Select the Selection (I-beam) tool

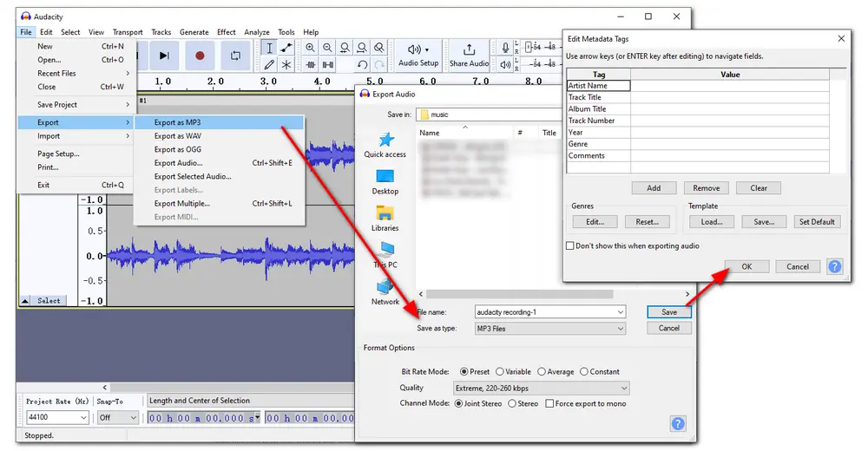(269, 48)
